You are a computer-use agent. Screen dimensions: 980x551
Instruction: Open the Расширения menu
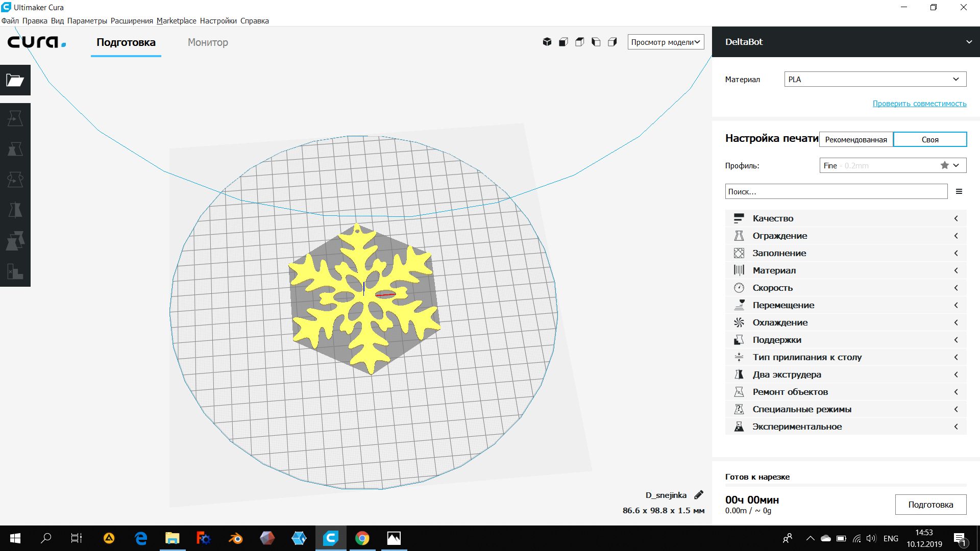132,21
